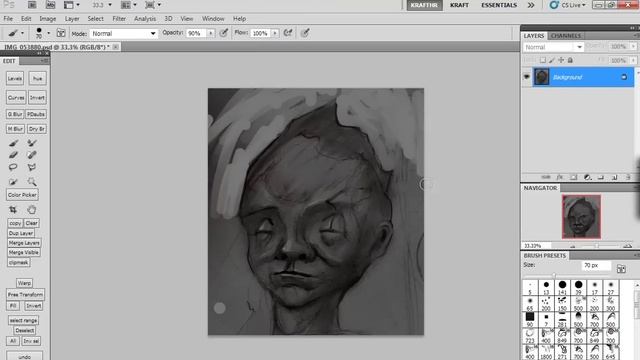640x360 pixels.
Task: Close the IMG_053880.psd document tab
Action: (116, 47)
